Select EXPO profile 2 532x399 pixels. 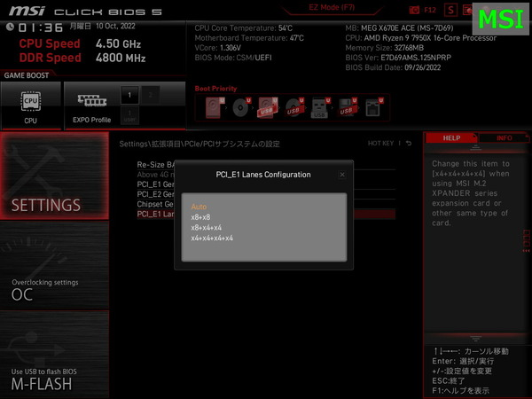pyautogui.click(x=151, y=95)
